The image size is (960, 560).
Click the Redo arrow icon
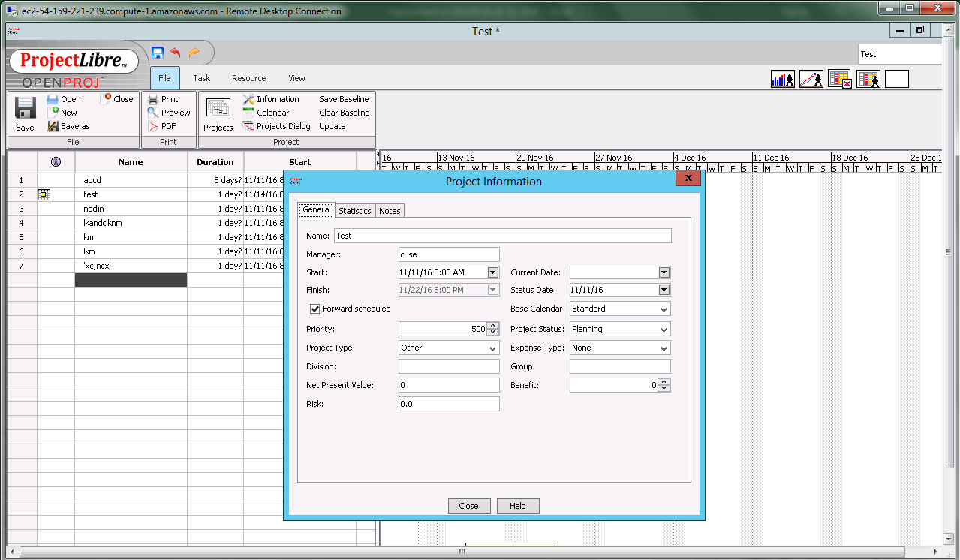click(194, 53)
